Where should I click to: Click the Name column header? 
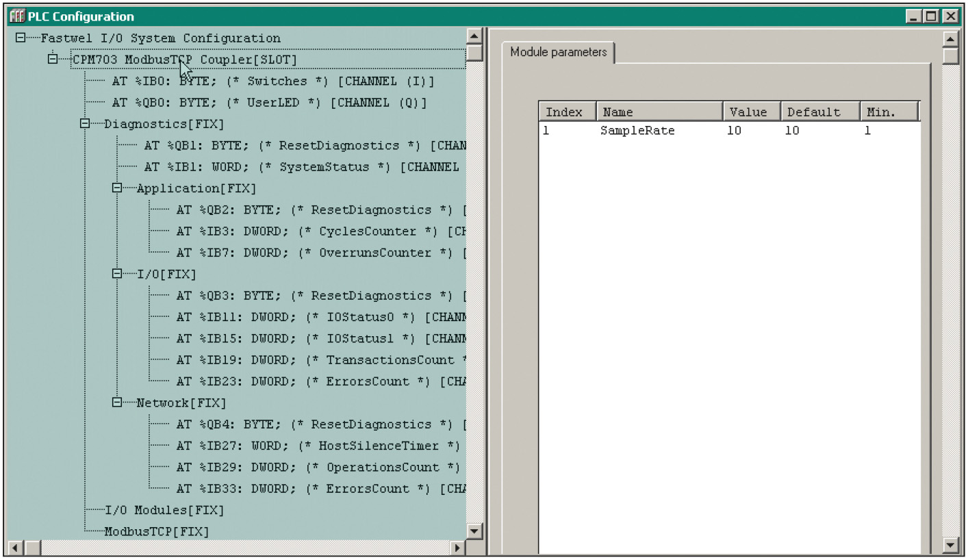pyautogui.click(x=660, y=112)
